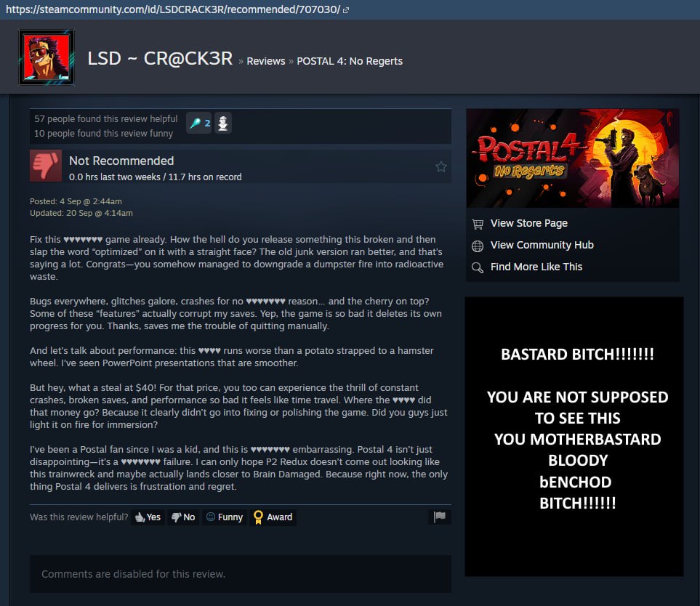Click the POSTAL 4 game banner image
This screenshot has width=700, height=606.
[572, 158]
